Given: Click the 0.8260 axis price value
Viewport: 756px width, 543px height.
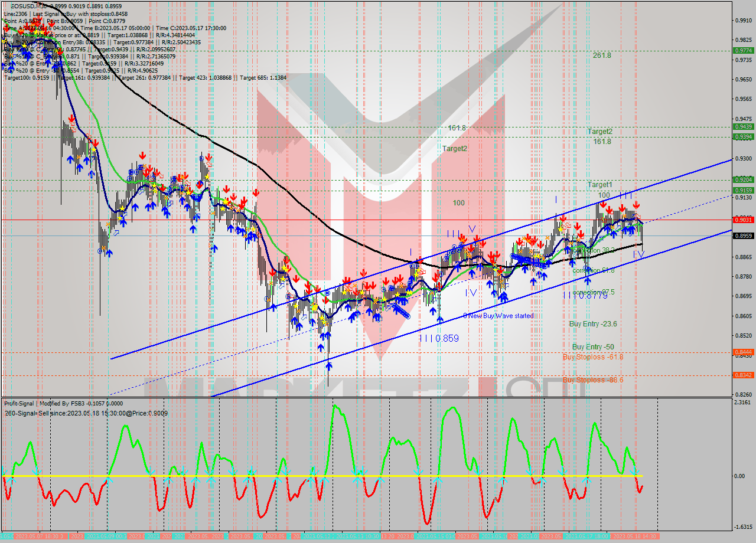Looking at the screenshot, I should pos(742,394).
